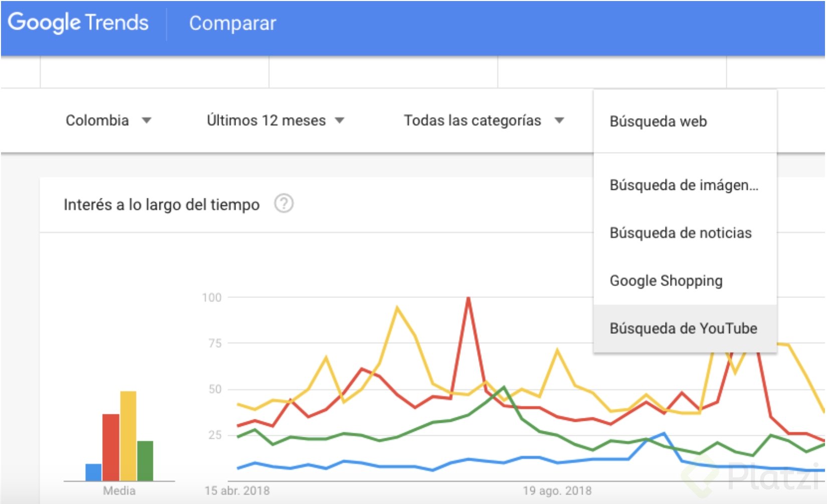Click the blue bar in Media chart

click(x=93, y=472)
